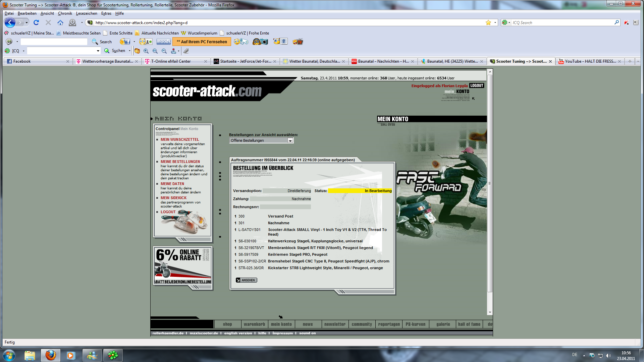Screen dimensions: 644x362
Task: Click the Stop loading X icon
Action: coord(48,22)
